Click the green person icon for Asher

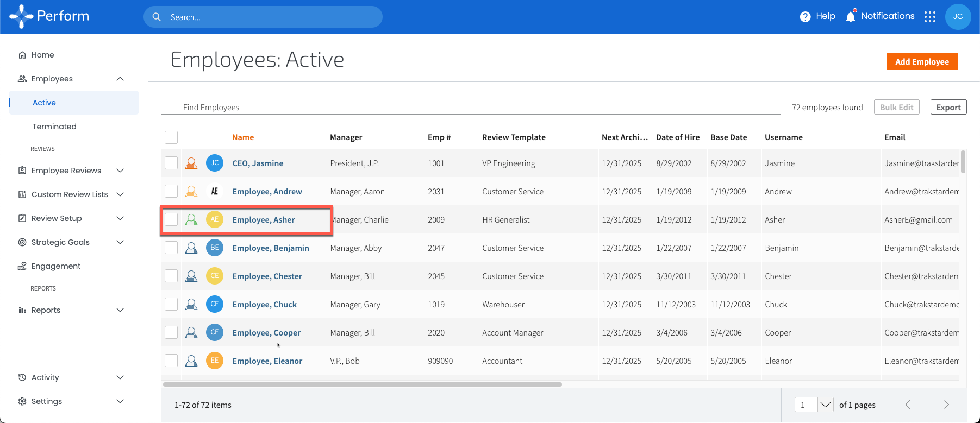point(191,220)
